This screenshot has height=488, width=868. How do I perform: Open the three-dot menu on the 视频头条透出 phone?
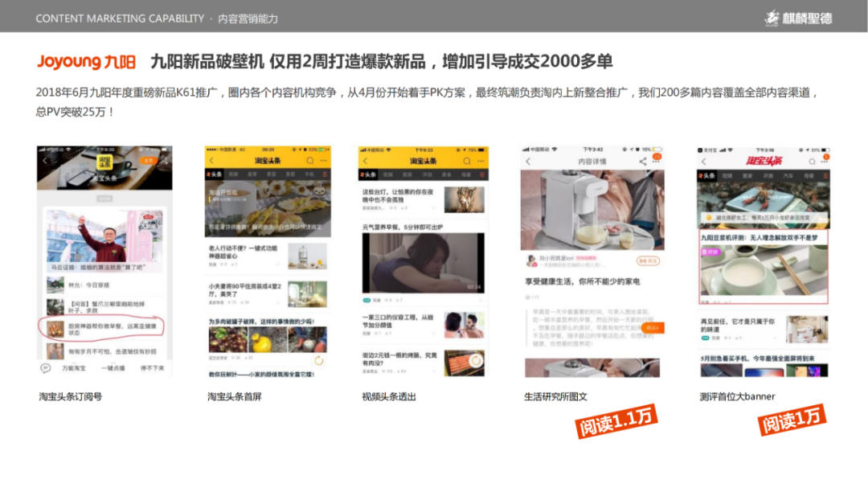pos(481,161)
